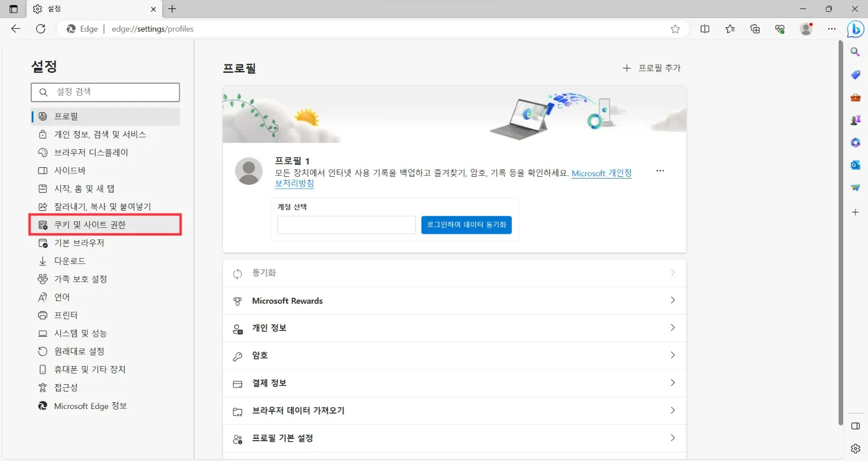Open Browser essentials in the toolbar
This screenshot has width=868, height=461.
click(x=780, y=29)
